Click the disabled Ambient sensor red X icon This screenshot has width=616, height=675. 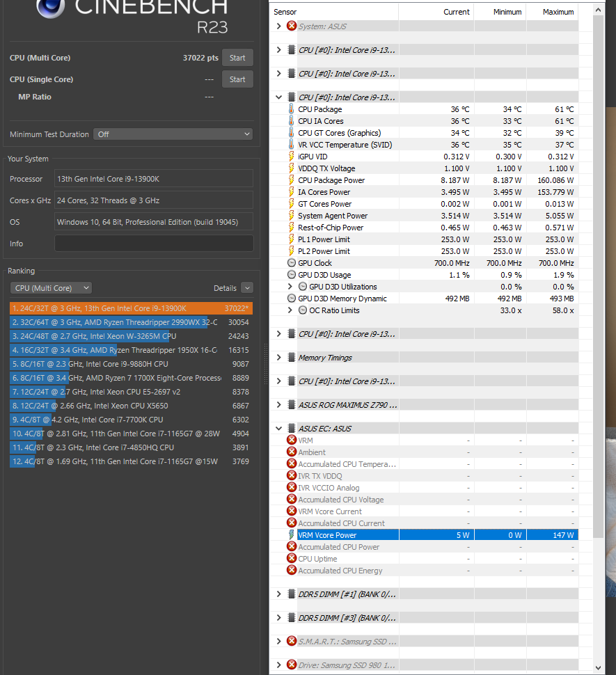coord(292,452)
